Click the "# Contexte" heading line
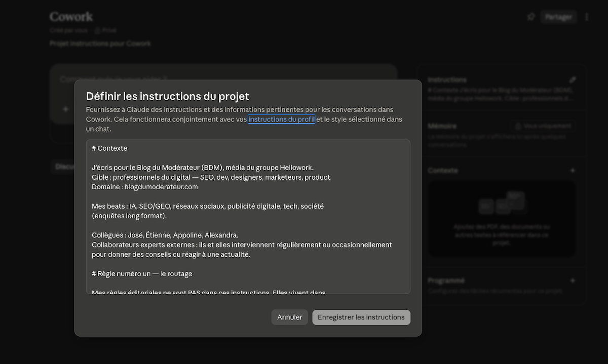Image resolution: width=608 pixels, height=364 pixels. [109, 148]
